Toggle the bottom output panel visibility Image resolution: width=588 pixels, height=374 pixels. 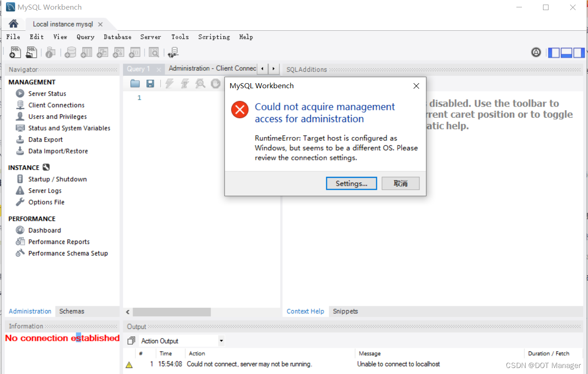pyautogui.click(x=566, y=52)
